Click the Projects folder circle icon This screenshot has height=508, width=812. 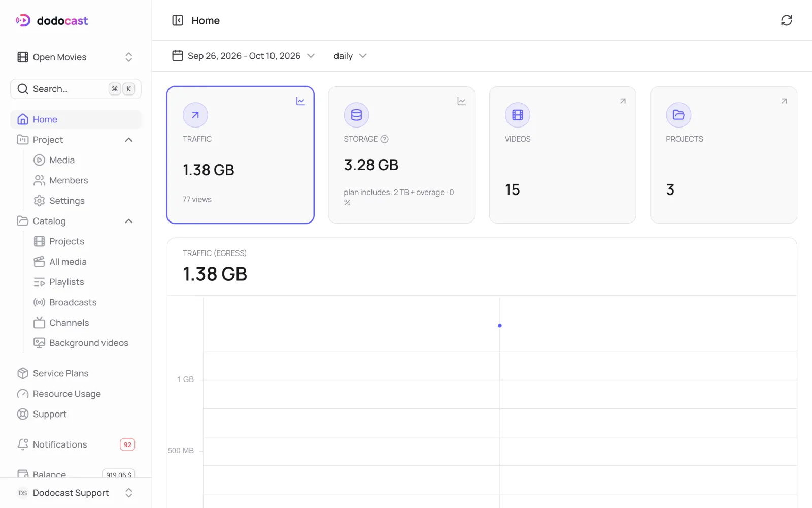click(679, 115)
